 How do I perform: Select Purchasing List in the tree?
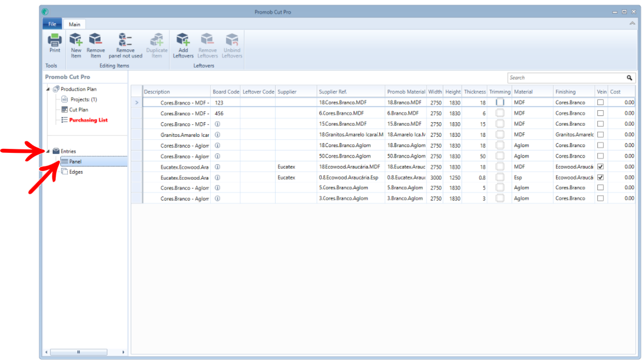click(88, 120)
